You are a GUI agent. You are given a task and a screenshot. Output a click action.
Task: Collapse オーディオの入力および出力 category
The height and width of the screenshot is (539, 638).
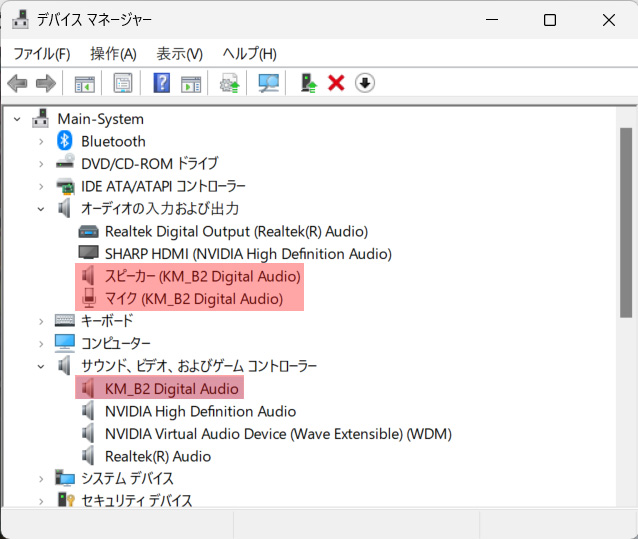pos(41,209)
